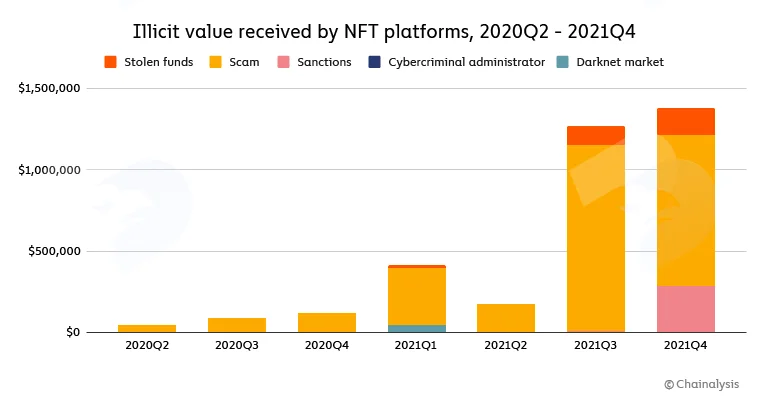Toggle the Stolen funds legend label
This screenshot has width=765, height=397.
(x=159, y=62)
